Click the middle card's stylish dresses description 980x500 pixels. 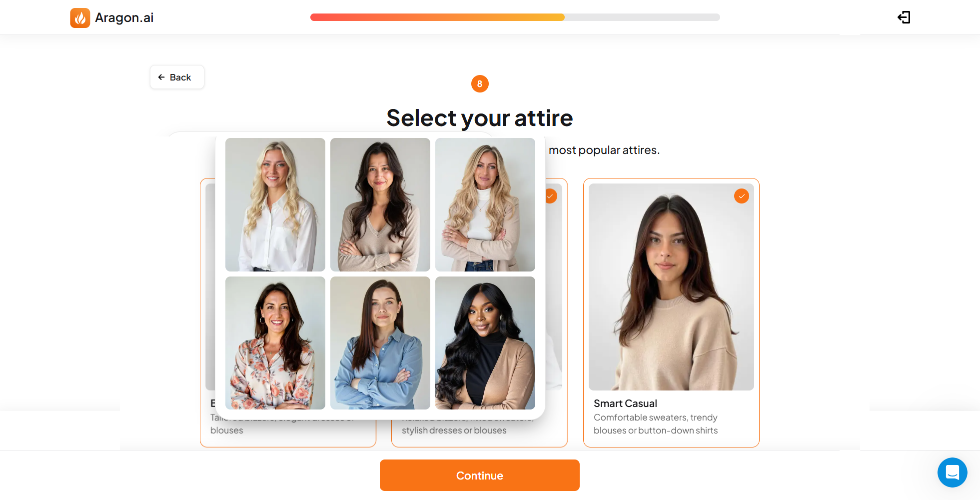coord(454,430)
